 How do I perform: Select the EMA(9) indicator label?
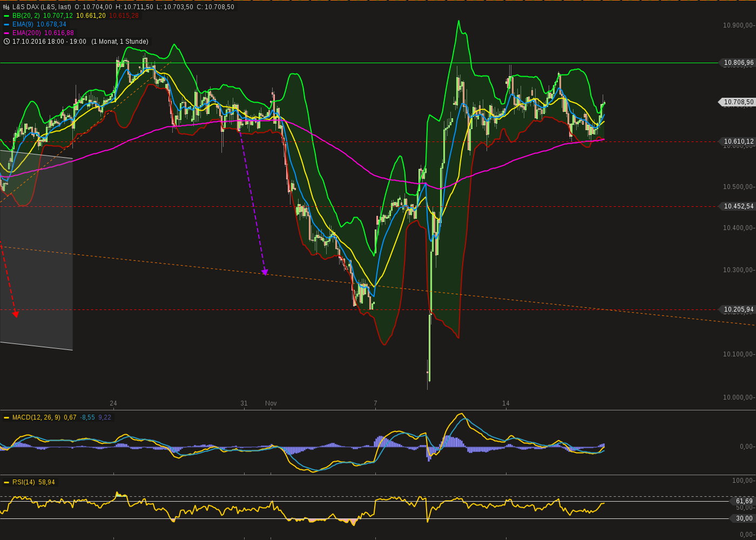pos(23,24)
